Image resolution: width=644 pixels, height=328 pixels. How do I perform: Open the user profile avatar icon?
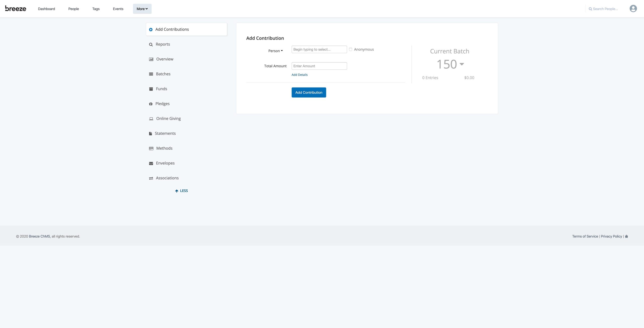pos(633,9)
